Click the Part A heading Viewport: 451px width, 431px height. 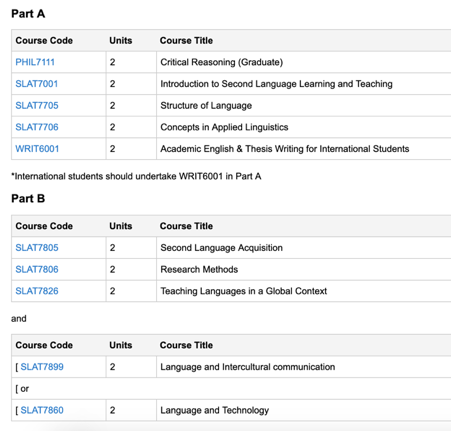click(x=28, y=14)
